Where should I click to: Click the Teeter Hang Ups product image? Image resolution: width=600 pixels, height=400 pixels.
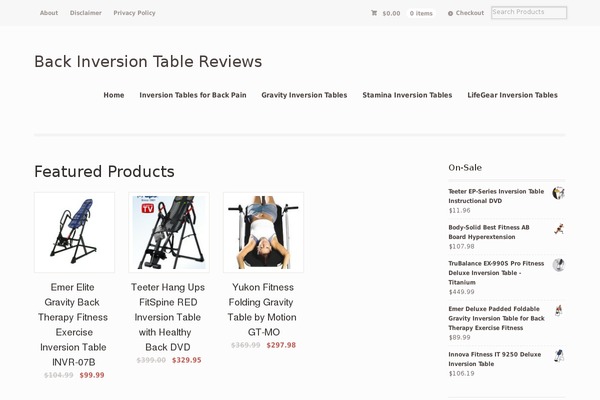coord(169,232)
